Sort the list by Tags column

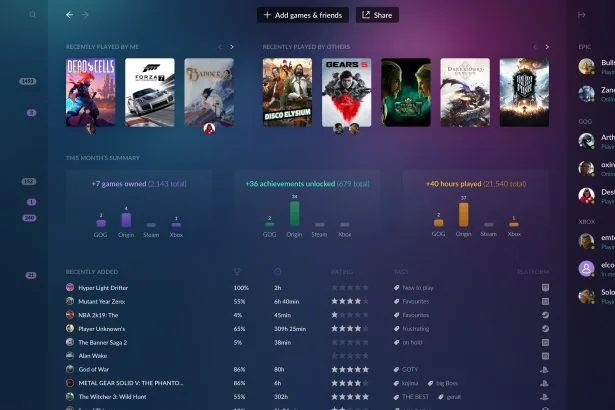(x=401, y=272)
